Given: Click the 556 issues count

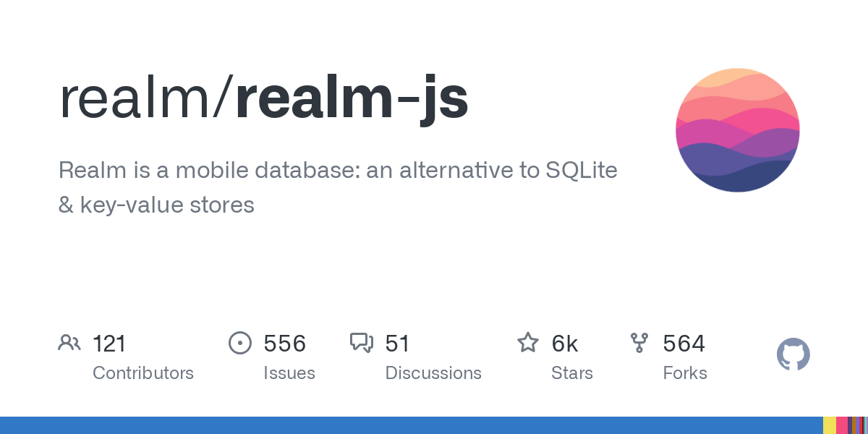Looking at the screenshot, I should [x=285, y=344].
